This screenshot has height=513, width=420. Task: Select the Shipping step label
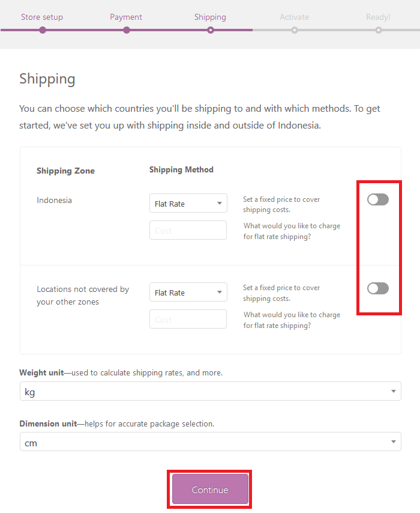[x=210, y=17]
